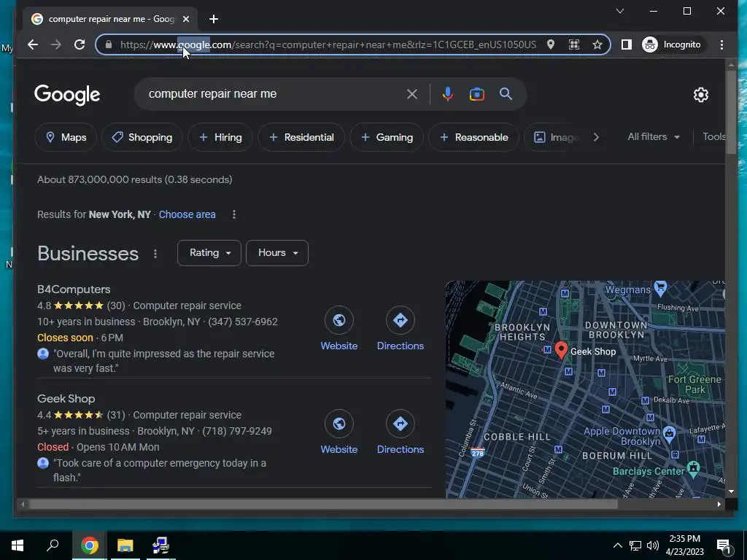Visit the B4Computers website

click(x=338, y=329)
